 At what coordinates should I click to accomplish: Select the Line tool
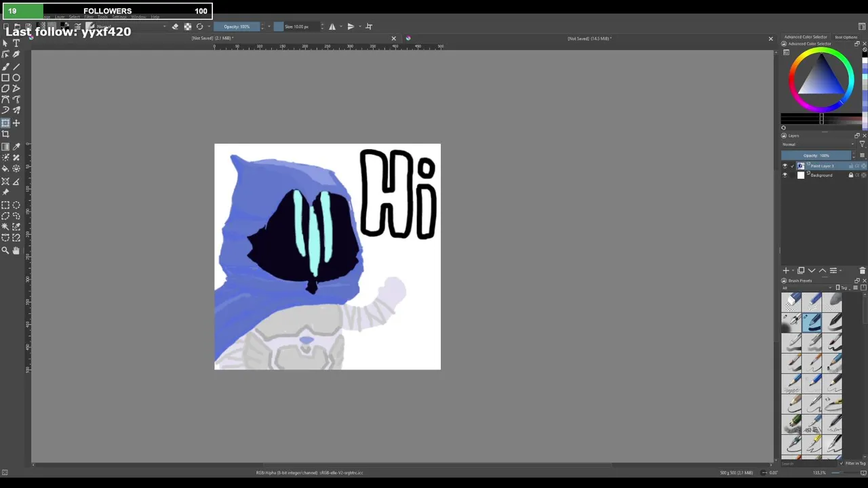16,66
